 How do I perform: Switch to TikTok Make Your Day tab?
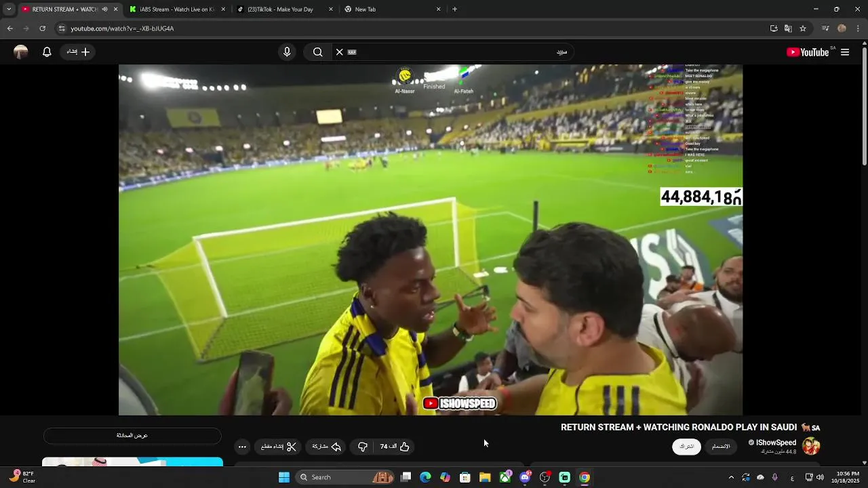pyautogui.click(x=285, y=9)
